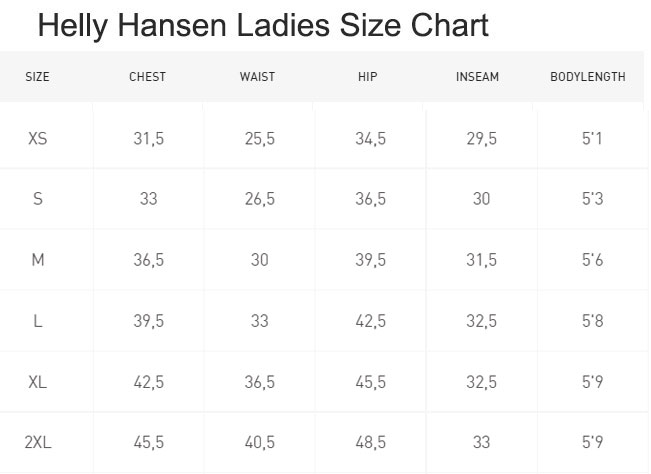651x474 pixels.
Task: Click the SIZE column header
Action: (x=37, y=77)
